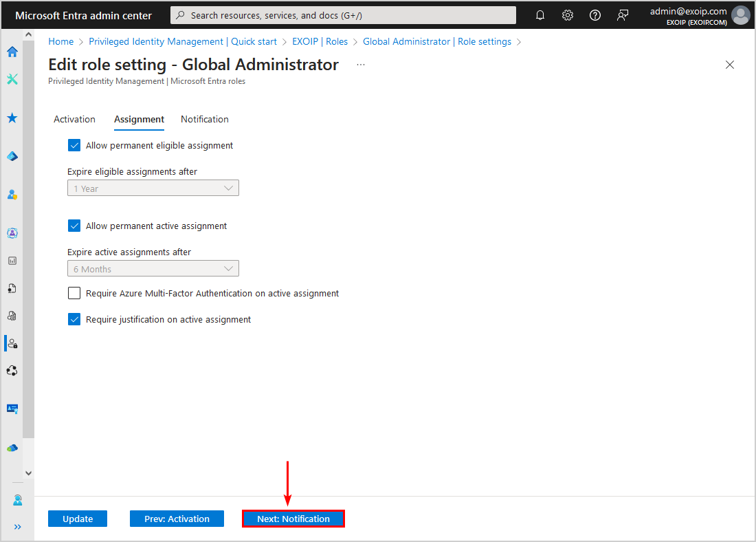
Task: Open the 6 Months expire active dropdown
Action: click(x=153, y=269)
